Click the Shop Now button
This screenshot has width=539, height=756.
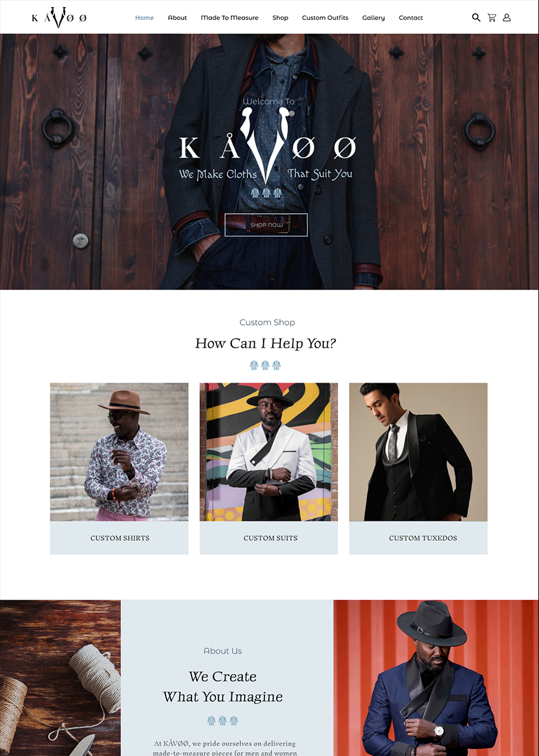(266, 225)
